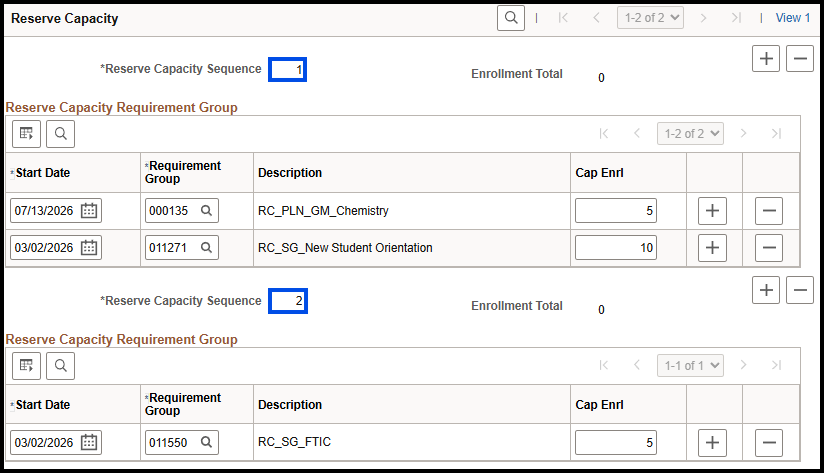Delete Reserve Capacity Sequence 2 row
Image resolution: width=824 pixels, height=473 pixels.
pyautogui.click(x=800, y=290)
